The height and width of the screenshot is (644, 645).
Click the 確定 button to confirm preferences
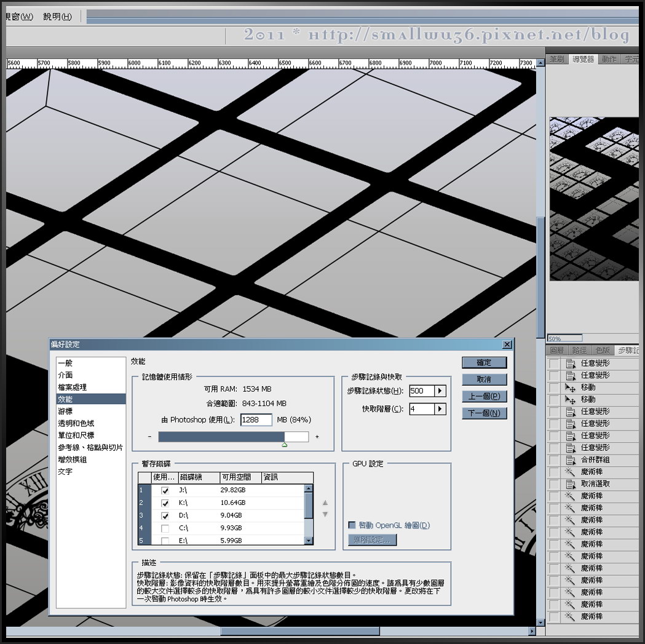tap(485, 363)
